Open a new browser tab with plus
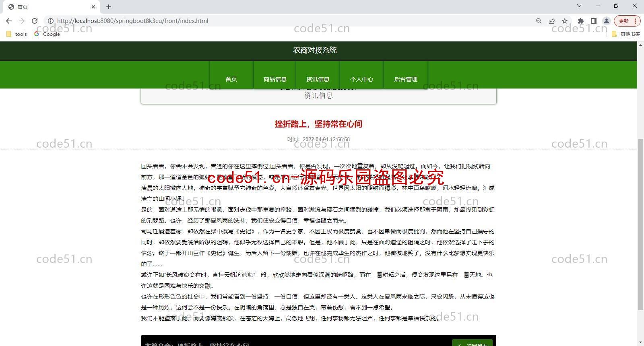The height and width of the screenshot is (346, 644). coord(109,7)
